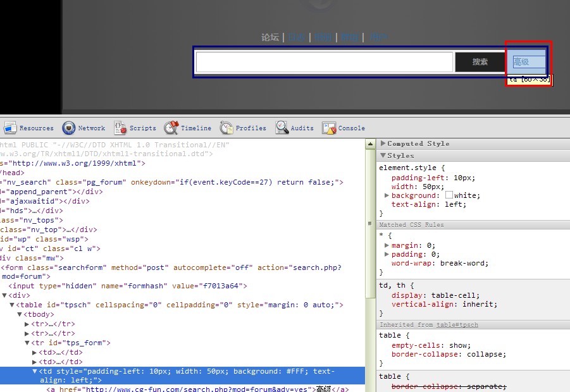Switch to the Scripts tab label
Image resolution: width=570 pixels, height=392 pixels.
(x=142, y=128)
